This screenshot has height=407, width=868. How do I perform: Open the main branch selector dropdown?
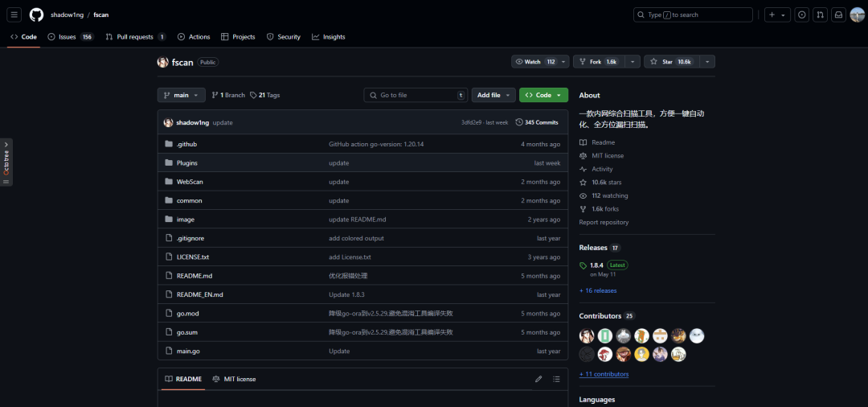coord(182,95)
